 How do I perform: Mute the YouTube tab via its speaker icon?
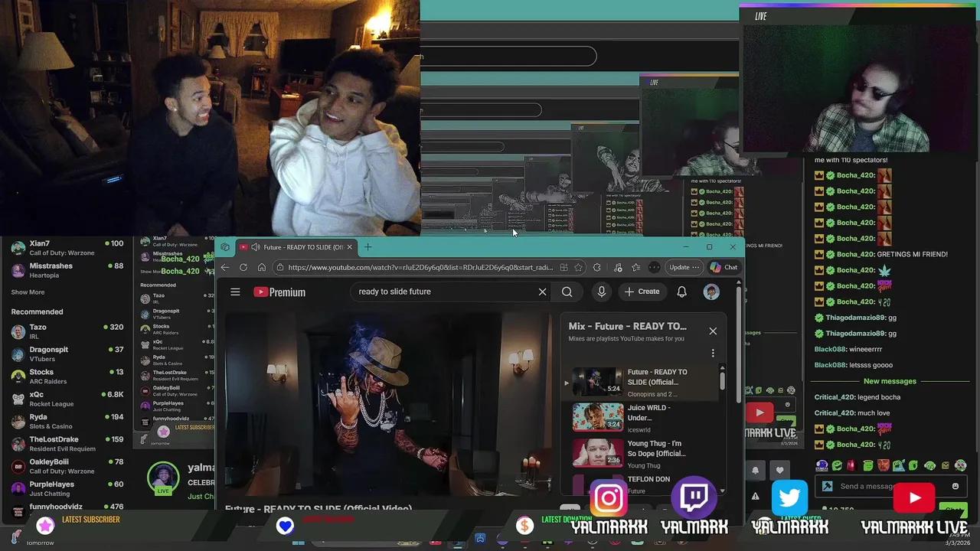coord(256,246)
